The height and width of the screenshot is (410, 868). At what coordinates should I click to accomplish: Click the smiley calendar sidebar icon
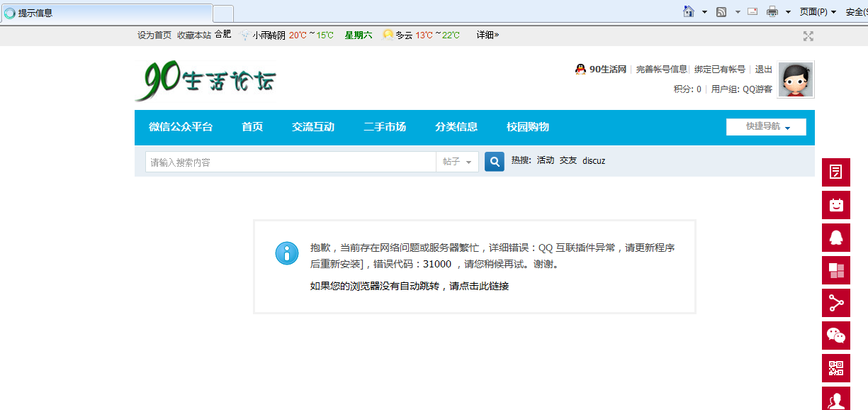coord(835,205)
